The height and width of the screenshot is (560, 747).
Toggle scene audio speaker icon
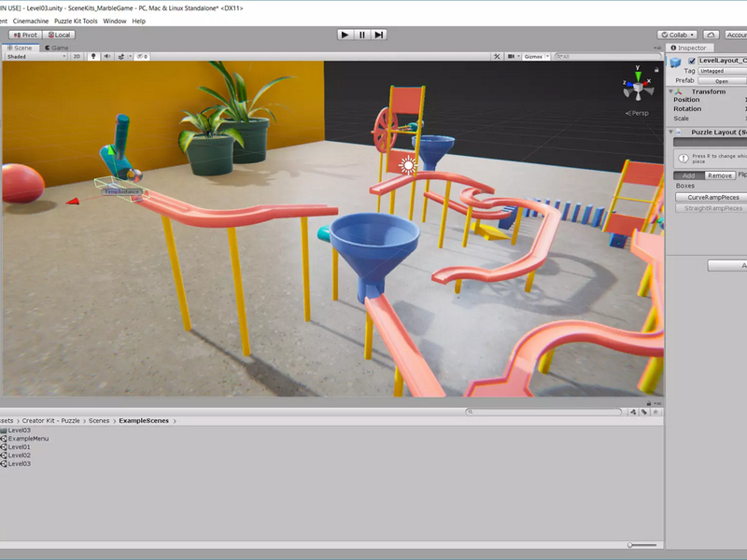pos(107,56)
